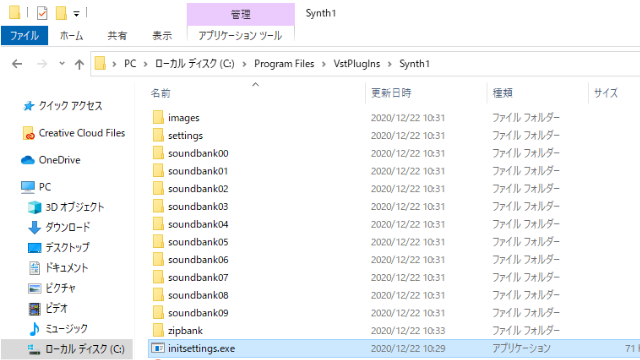Click Synth1 in the breadcrumb
640x360 pixels.
coord(414,64)
